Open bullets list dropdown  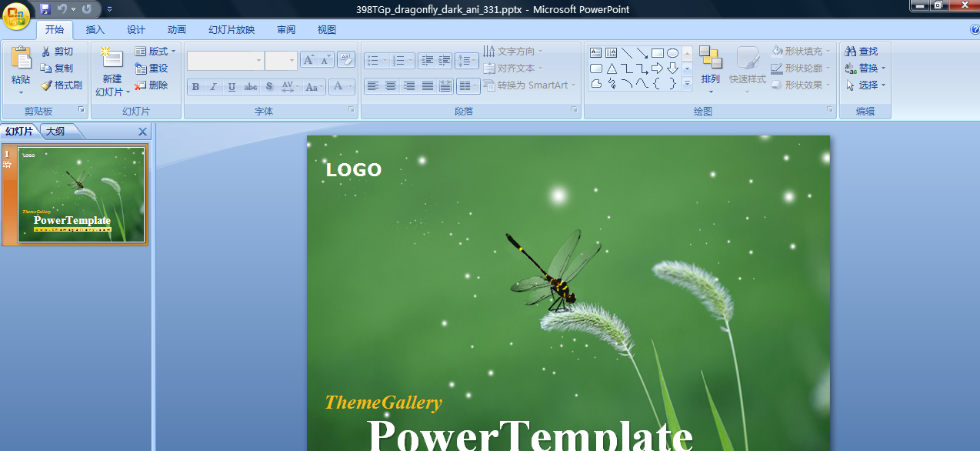click(x=376, y=60)
